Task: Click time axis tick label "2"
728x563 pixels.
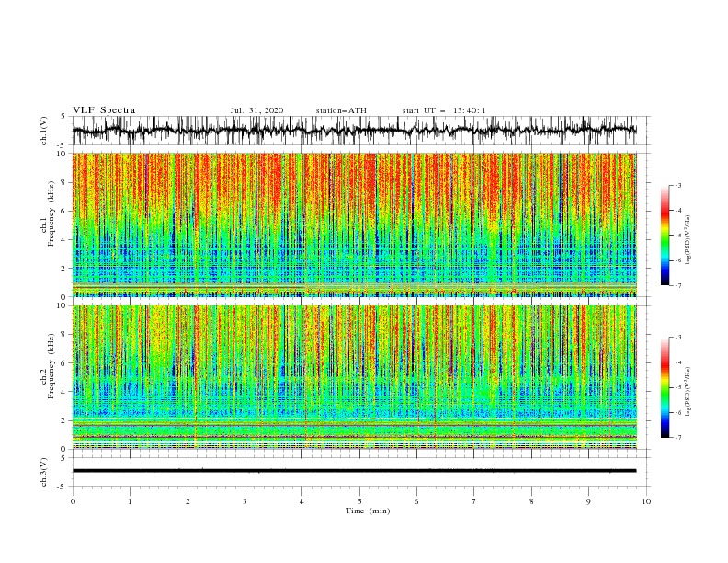Action: click(188, 501)
